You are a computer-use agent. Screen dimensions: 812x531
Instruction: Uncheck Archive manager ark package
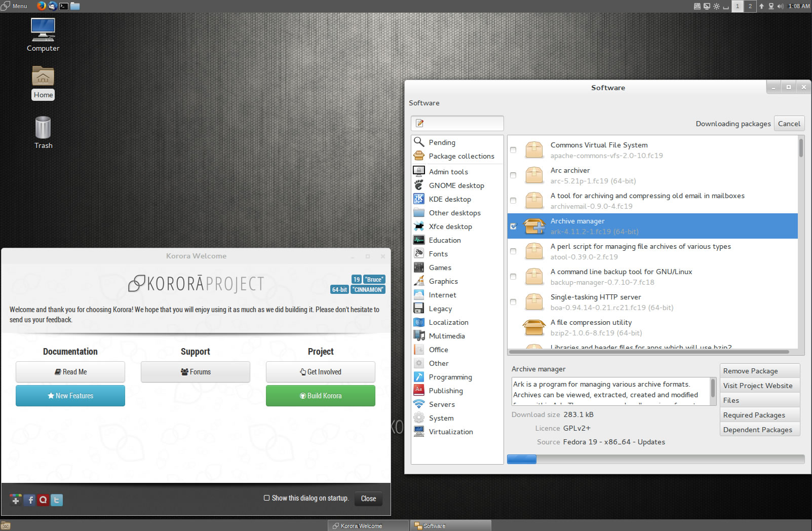(513, 226)
